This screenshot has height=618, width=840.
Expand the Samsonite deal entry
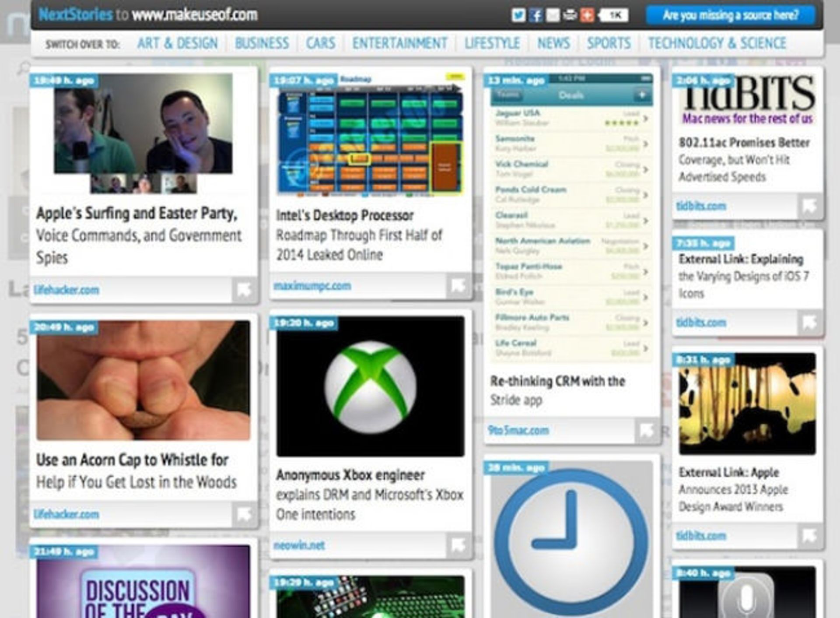point(645,142)
